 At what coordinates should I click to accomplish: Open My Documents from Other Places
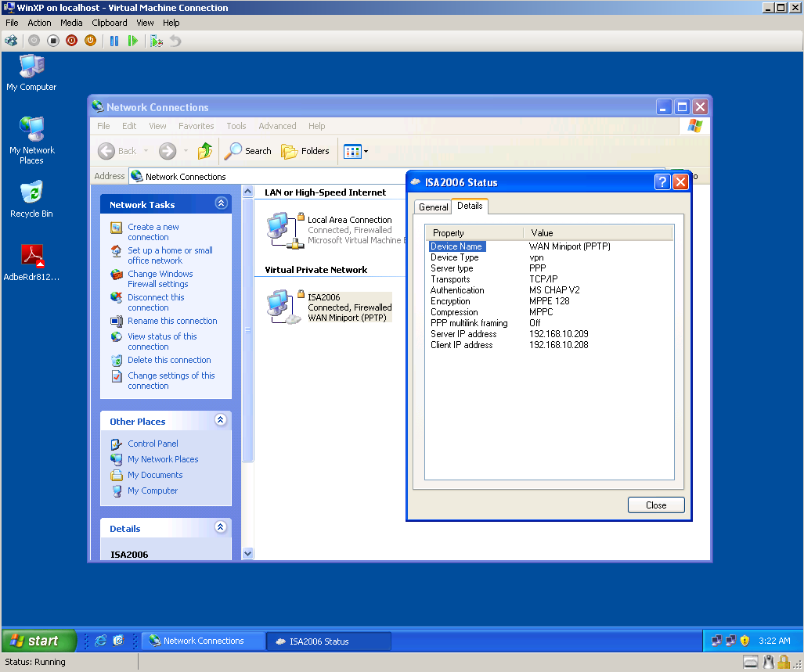[155, 475]
